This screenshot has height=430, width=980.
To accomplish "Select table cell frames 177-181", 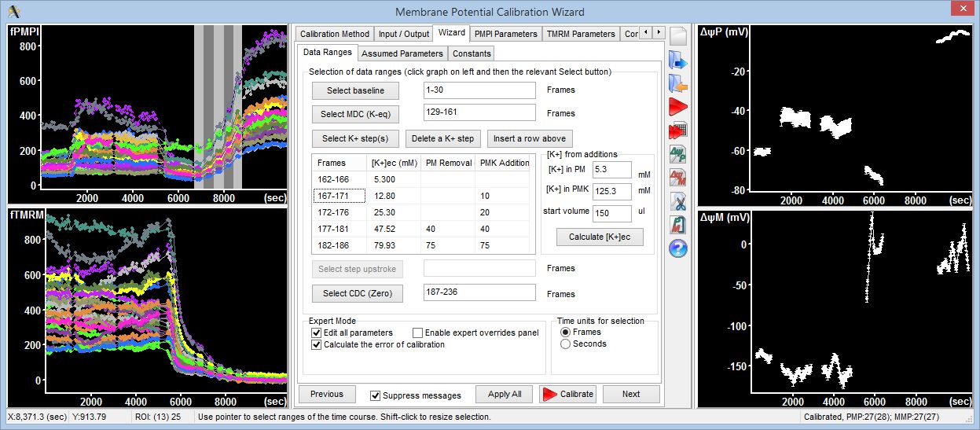I will tap(339, 229).
